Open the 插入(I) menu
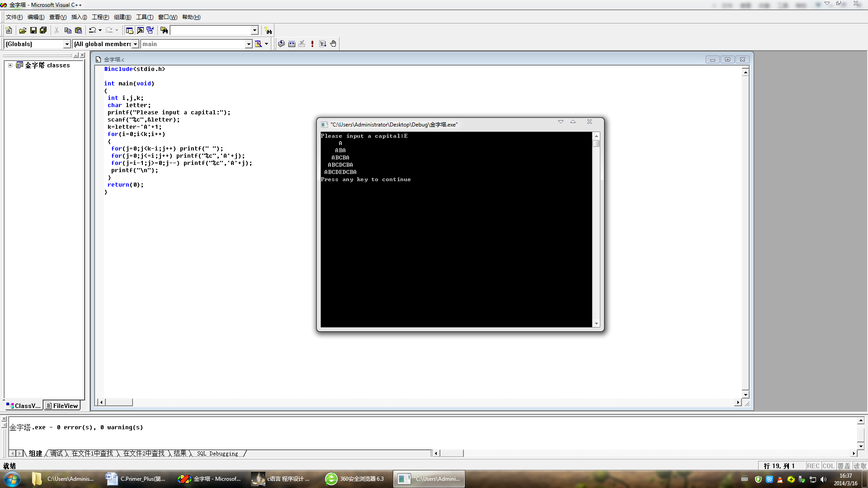This screenshot has height=488, width=868. pos(79,17)
